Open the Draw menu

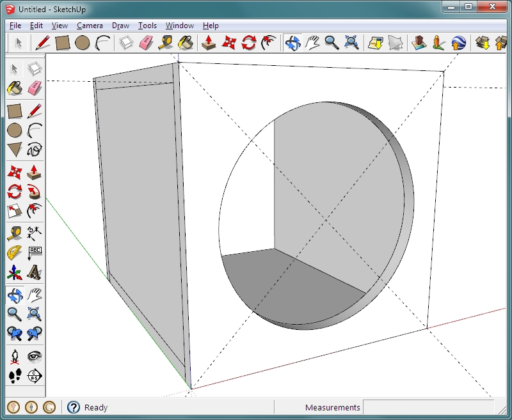(x=120, y=26)
